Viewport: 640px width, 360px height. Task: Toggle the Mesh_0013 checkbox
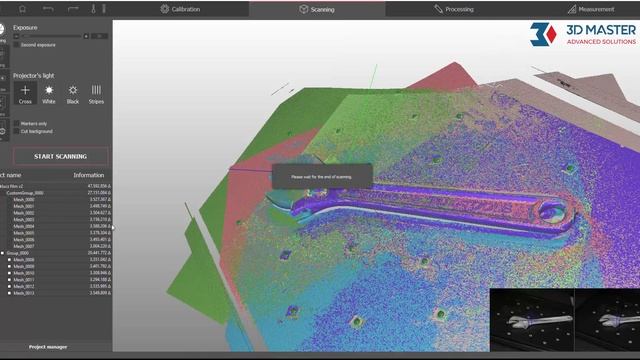(9, 293)
